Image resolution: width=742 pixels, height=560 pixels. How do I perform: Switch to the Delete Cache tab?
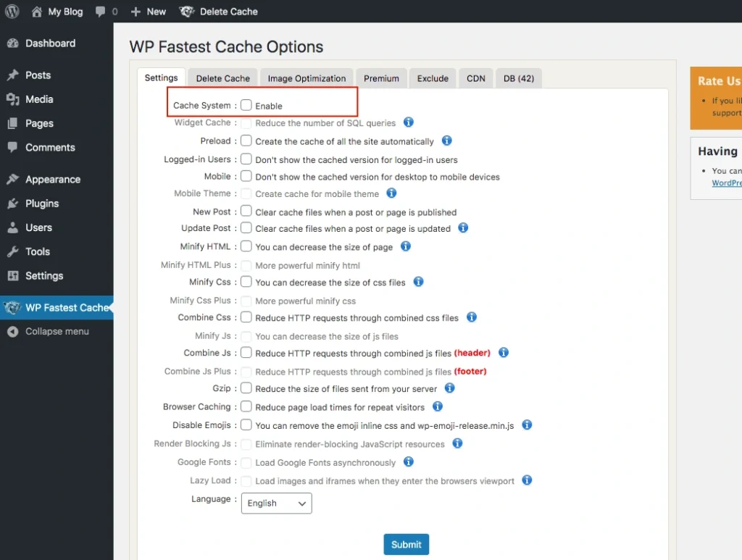click(223, 78)
